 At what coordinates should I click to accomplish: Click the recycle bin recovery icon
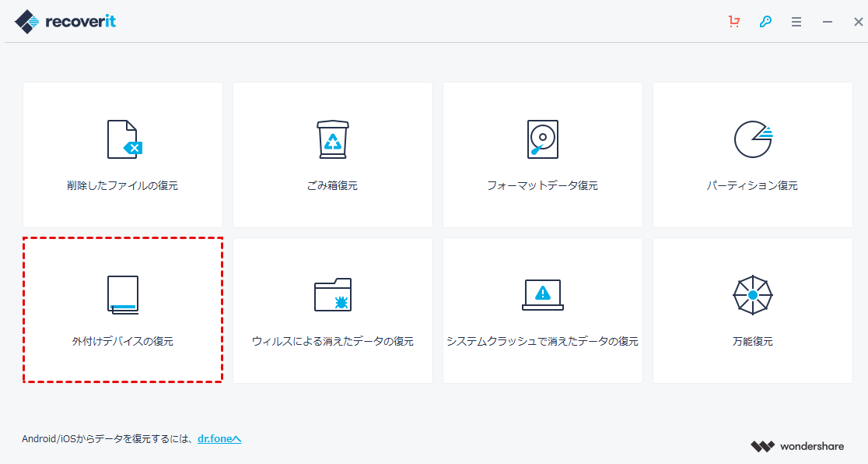(x=333, y=139)
